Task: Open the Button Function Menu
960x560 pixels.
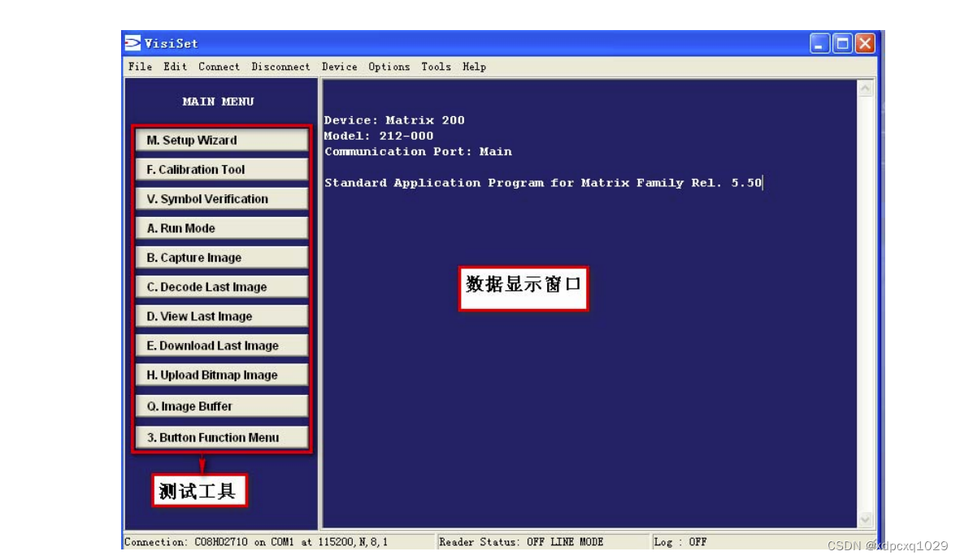Action: point(220,437)
